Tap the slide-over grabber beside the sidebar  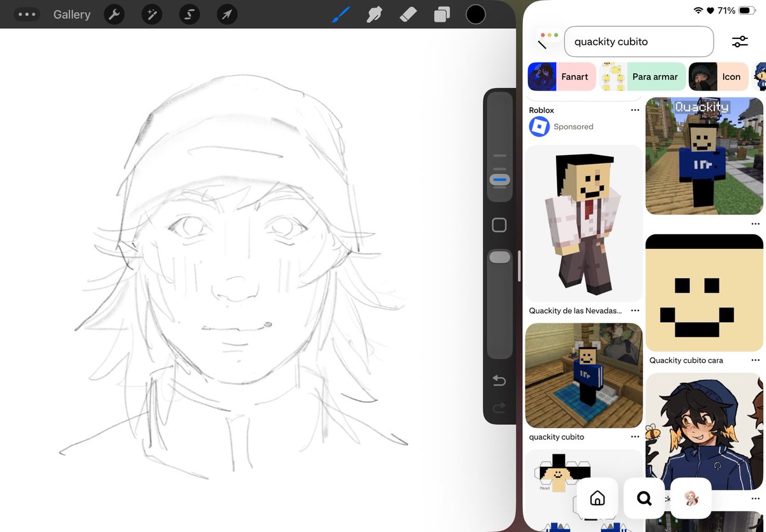tap(519, 266)
